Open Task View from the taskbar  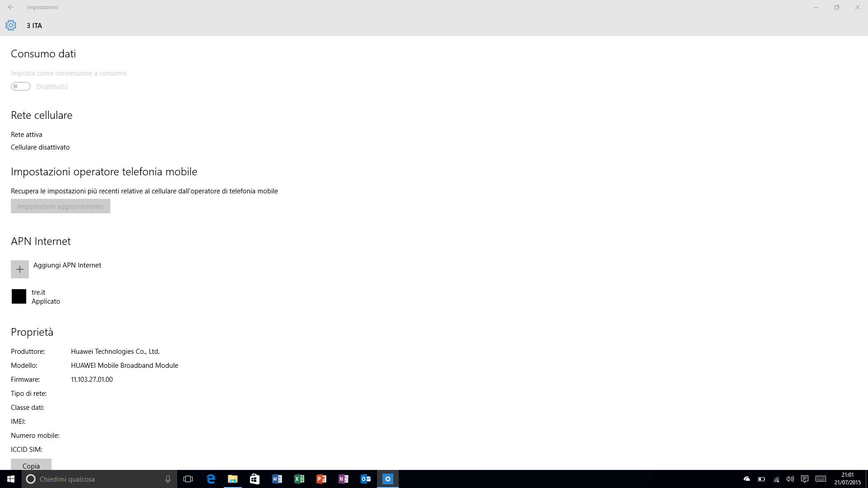tap(188, 479)
